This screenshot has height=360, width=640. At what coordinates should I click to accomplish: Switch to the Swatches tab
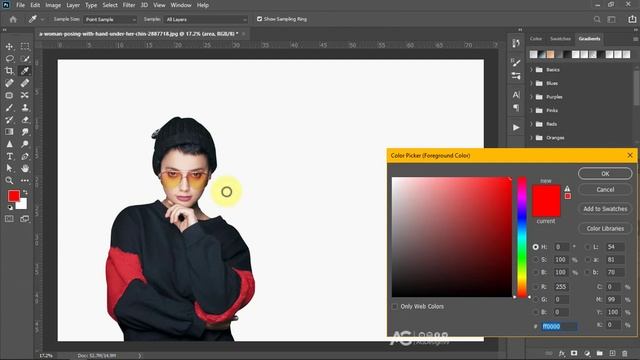[560, 39]
